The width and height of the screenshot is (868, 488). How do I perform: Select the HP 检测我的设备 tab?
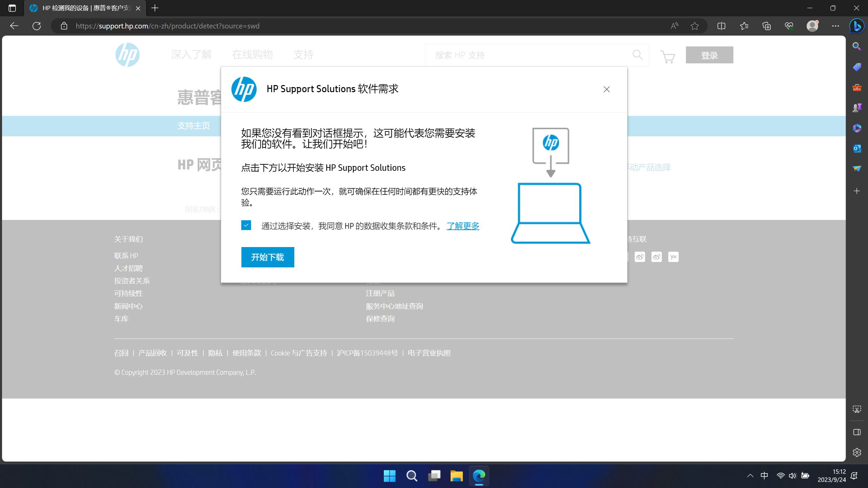[85, 8]
